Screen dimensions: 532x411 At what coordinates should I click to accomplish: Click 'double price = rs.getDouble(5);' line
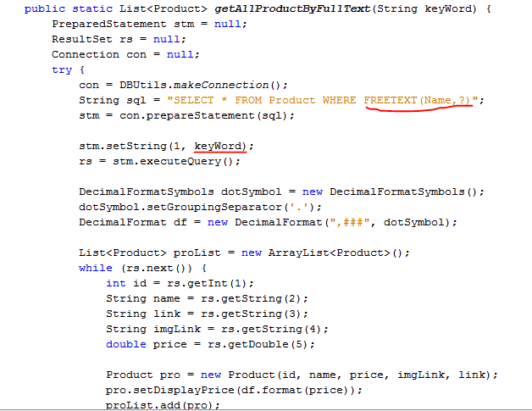pyautogui.click(x=210, y=345)
